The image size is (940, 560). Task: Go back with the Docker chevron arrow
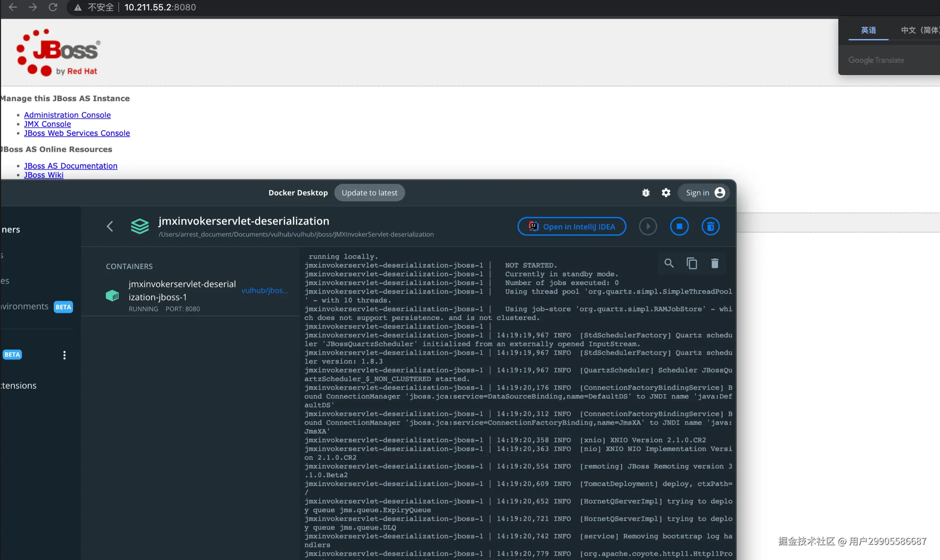(x=110, y=226)
